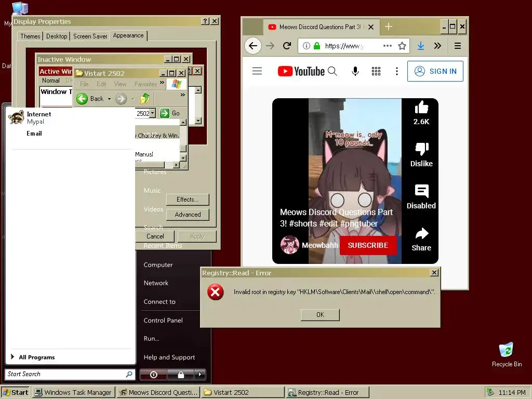532x399 pixels.
Task: Reload the page in the browser
Action: 287,46
